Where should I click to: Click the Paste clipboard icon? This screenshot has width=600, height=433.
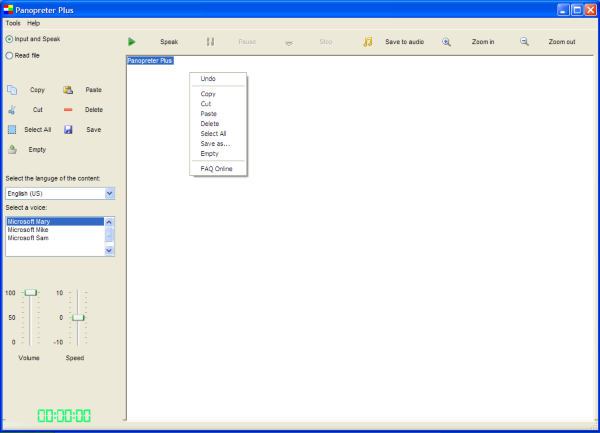68,90
